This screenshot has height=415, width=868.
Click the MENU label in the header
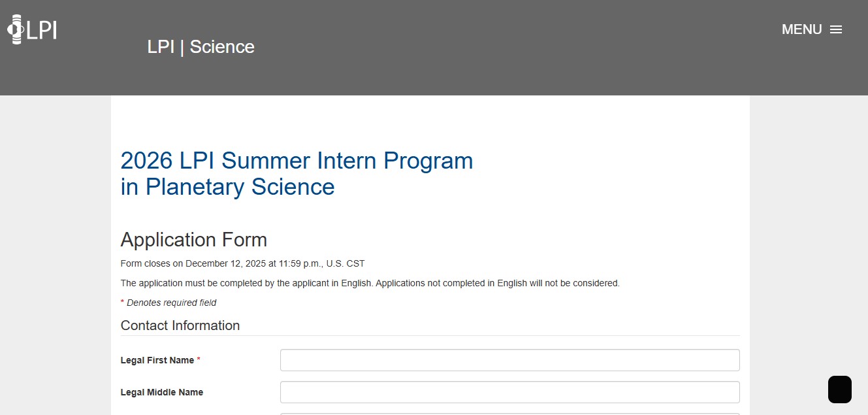[x=801, y=29]
